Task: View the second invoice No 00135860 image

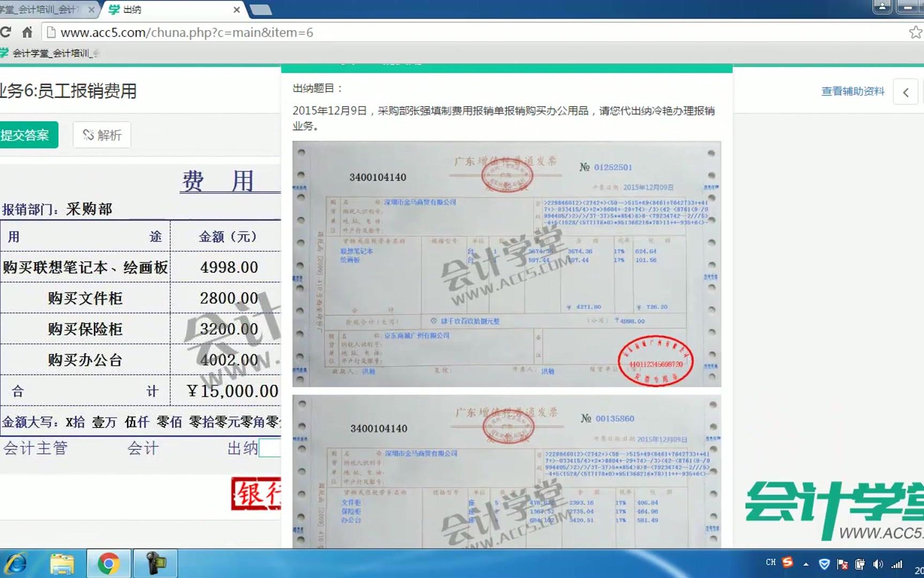Action: click(506, 471)
